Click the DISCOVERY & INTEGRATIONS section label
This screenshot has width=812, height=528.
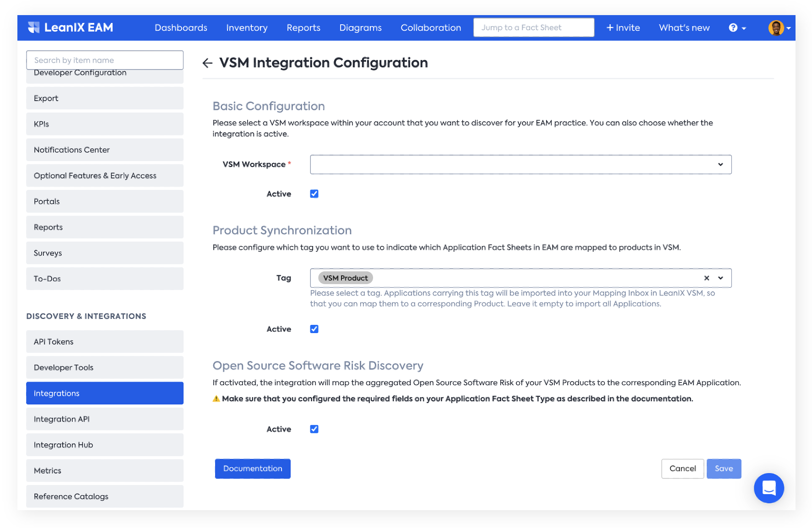coord(86,316)
